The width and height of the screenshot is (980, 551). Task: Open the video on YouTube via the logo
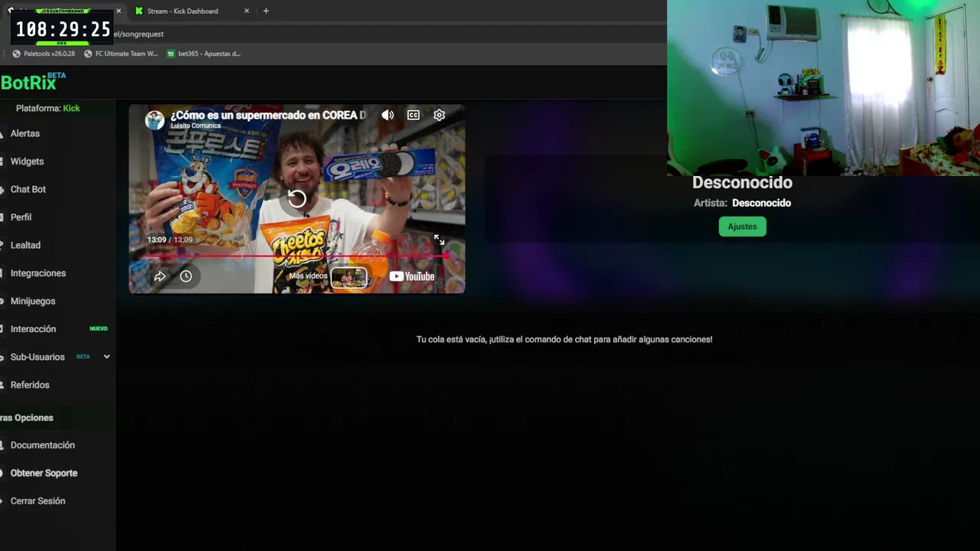(412, 276)
